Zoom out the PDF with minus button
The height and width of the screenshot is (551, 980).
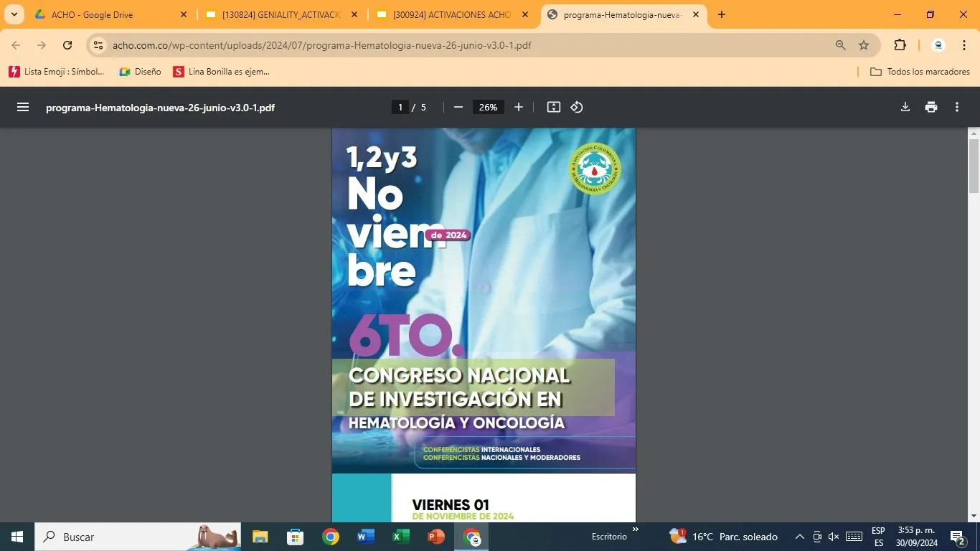pyautogui.click(x=458, y=107)
